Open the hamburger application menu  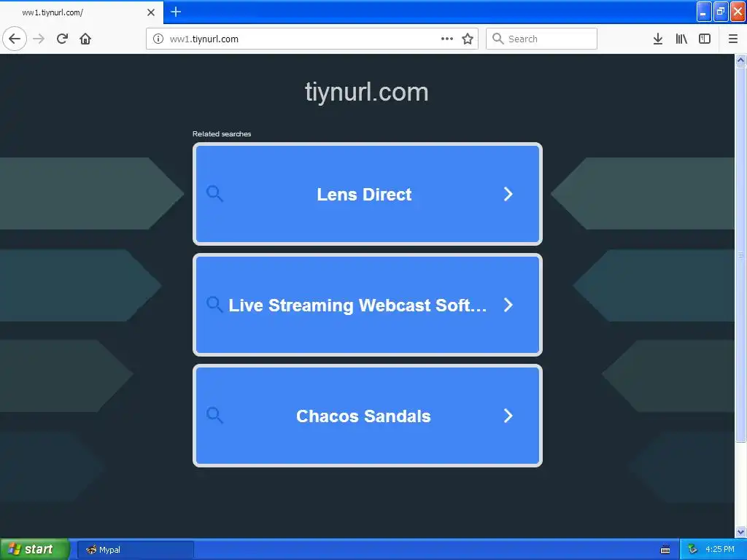point(733,39)
